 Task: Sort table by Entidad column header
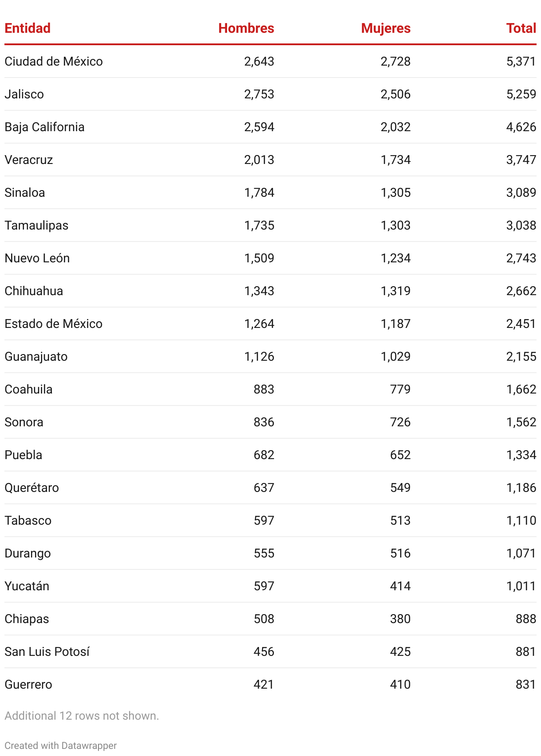[x=27, y=28]
